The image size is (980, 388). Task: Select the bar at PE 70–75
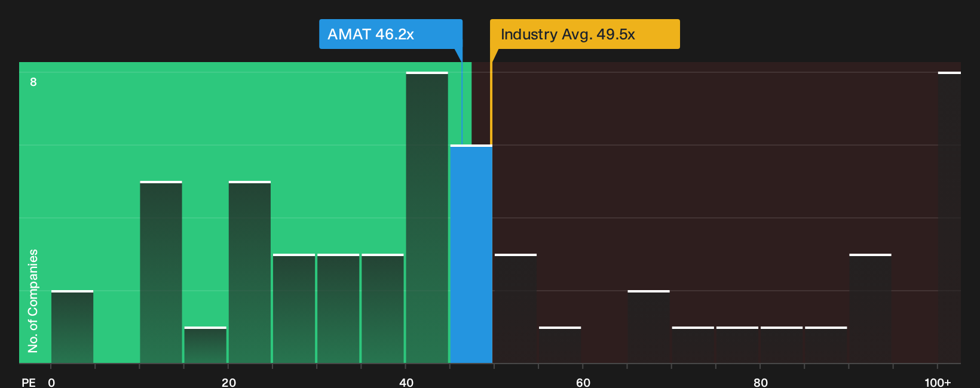pos(693,345)
